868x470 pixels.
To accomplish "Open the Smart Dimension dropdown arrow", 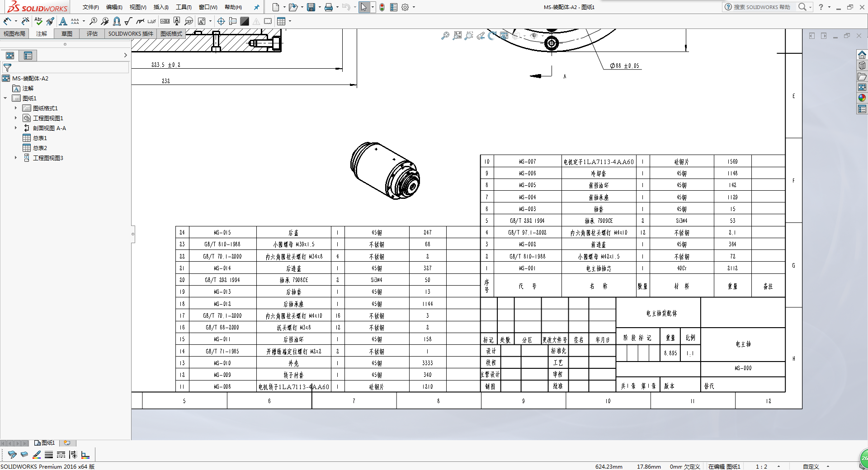I will point(16,21).
